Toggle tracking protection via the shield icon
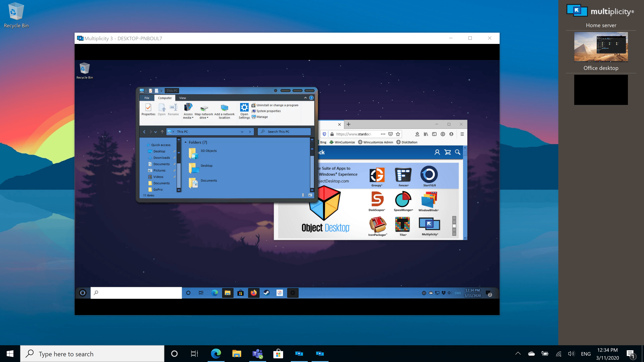The image size is (644, 362). (x=324, y=134)
